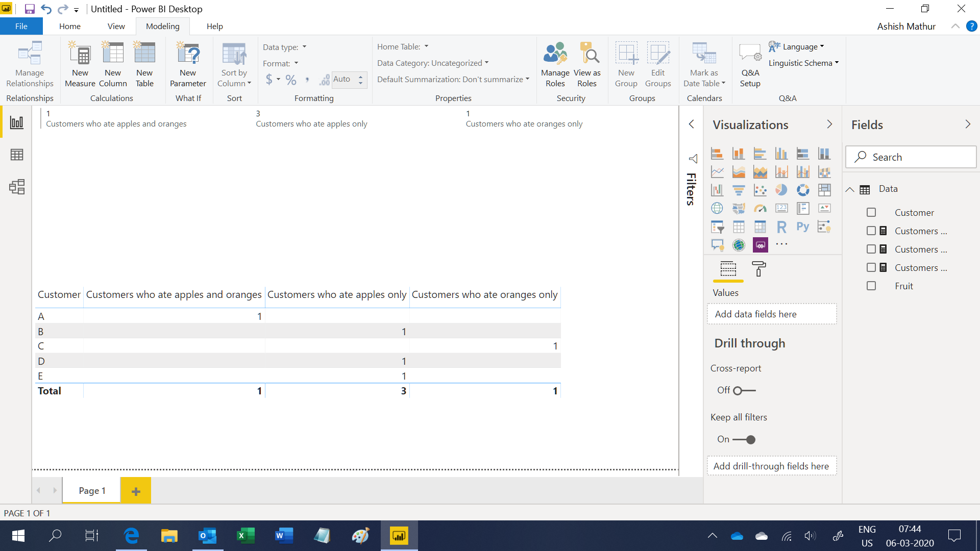Viewport: 980px width, 551px height.
Task: Click the New Table icon
Action: tap(144, 64)
